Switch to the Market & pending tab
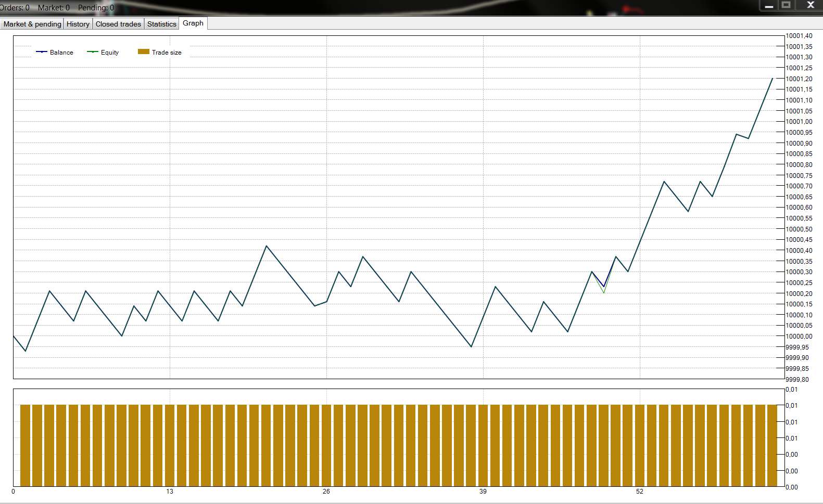The image size is (823, 504). click(x=32, y=24)
